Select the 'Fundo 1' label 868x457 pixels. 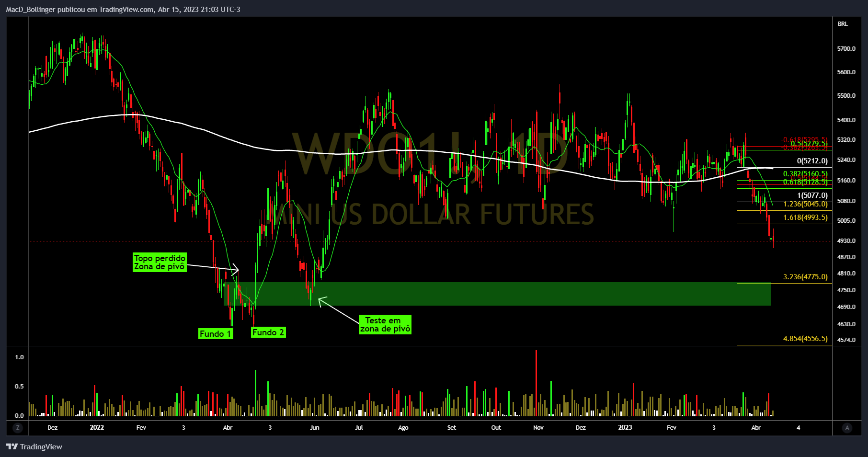pos(216,334)
